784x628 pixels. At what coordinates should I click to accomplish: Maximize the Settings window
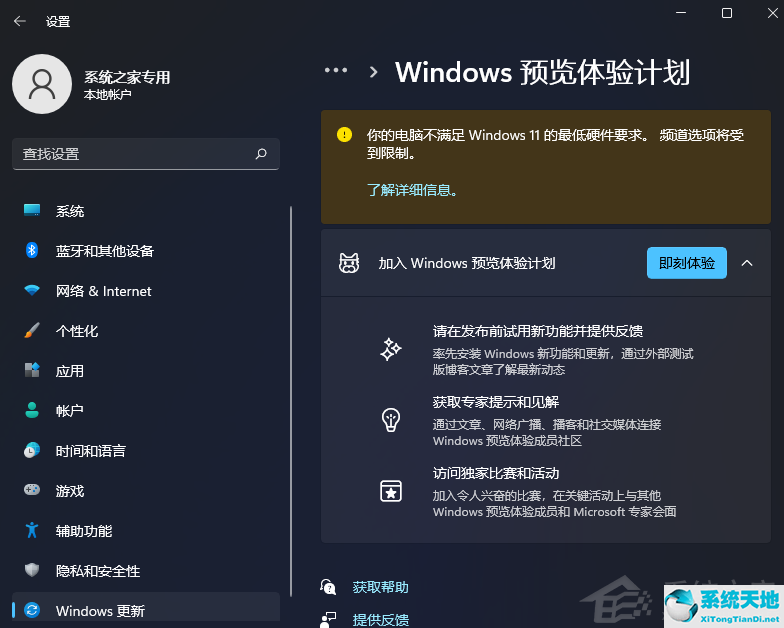coord(727,13)
